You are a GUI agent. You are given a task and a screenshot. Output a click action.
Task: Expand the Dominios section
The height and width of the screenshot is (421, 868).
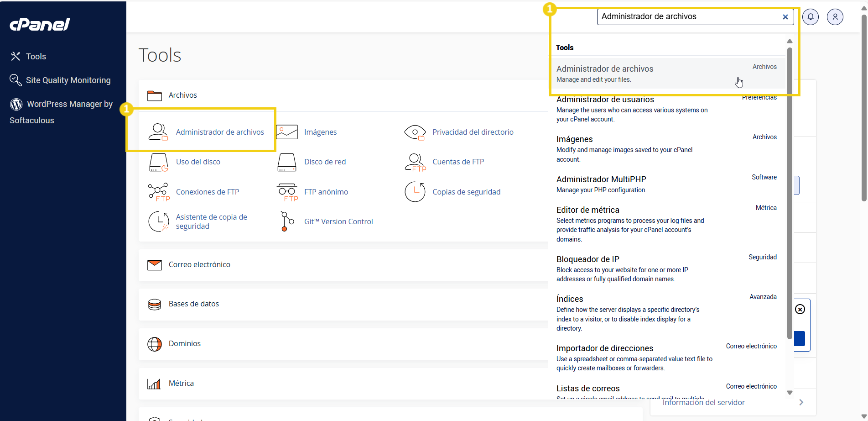click(x=184, y=344)
